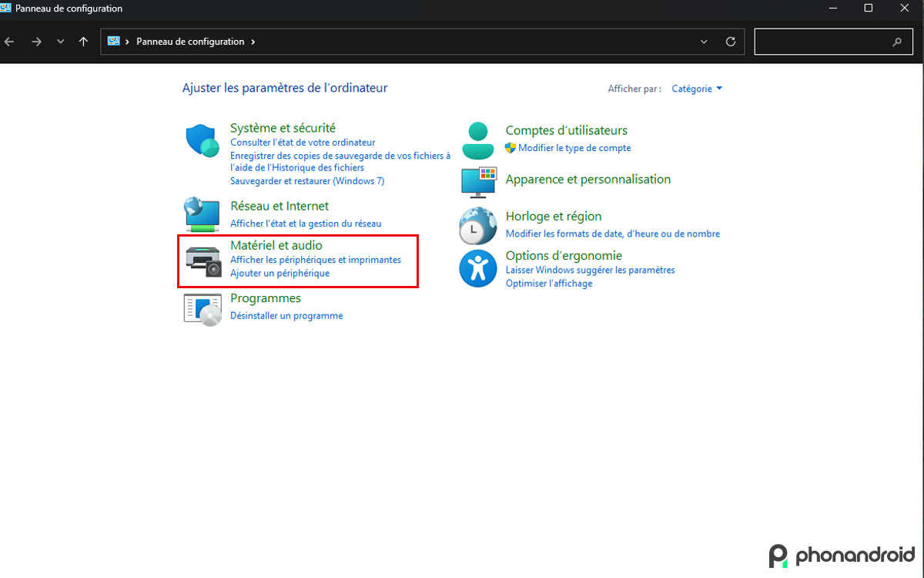The height and width of the screenshot is (578, 924).
Task: Click the breadcrumb arrow after Panneau de configuration
Action: point(253,41)
